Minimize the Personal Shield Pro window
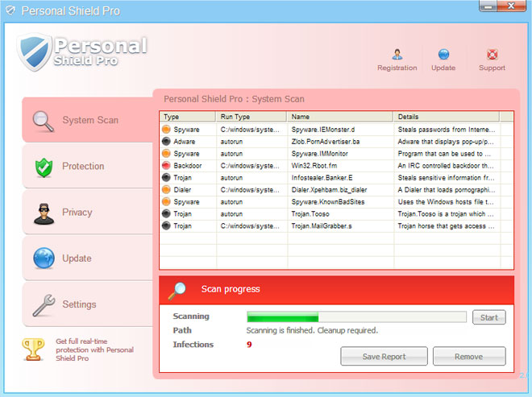The image size is (532, 397). pos(488,6)
